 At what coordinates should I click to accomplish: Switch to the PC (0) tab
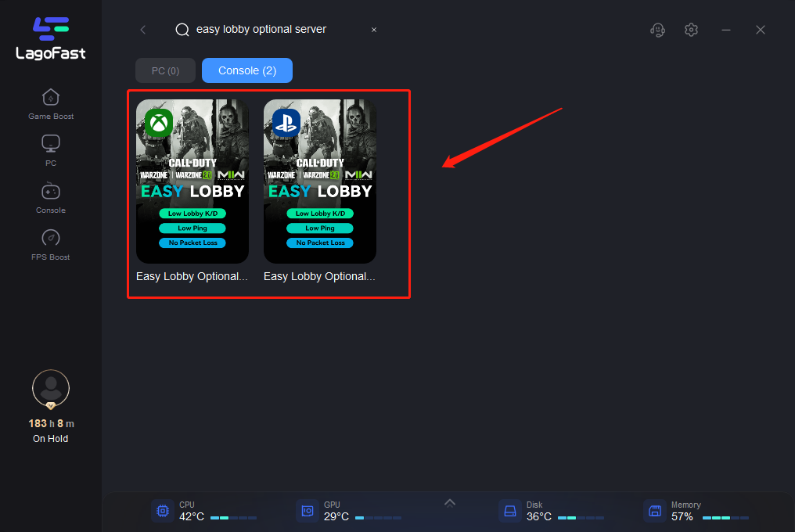click(x=165, y=70)
